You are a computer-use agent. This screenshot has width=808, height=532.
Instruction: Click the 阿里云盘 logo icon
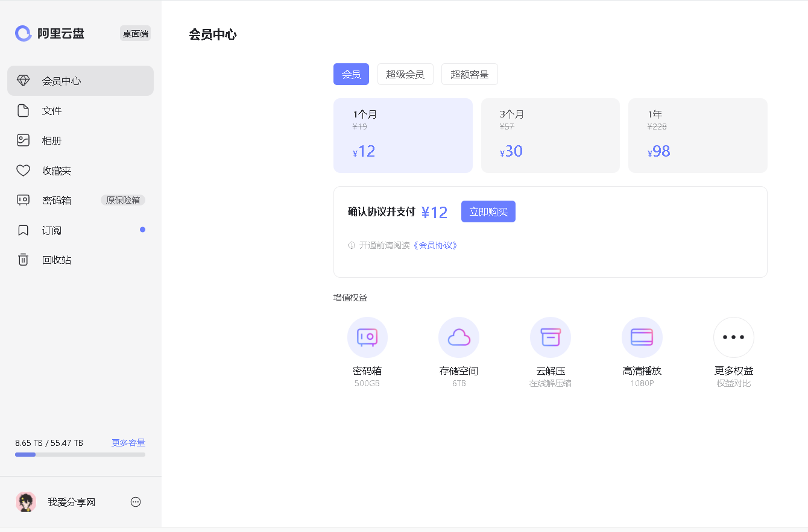click(x=24, y=34)
